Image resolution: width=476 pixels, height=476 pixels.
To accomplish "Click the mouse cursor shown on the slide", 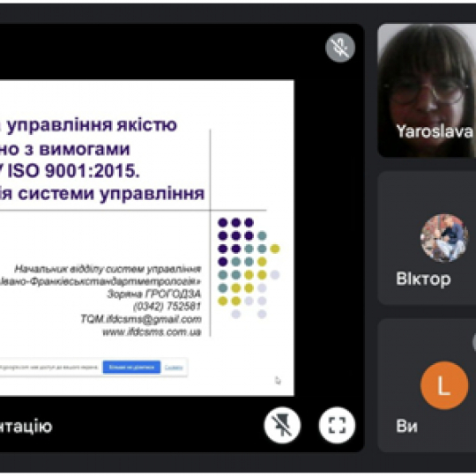I will [278, 381].
